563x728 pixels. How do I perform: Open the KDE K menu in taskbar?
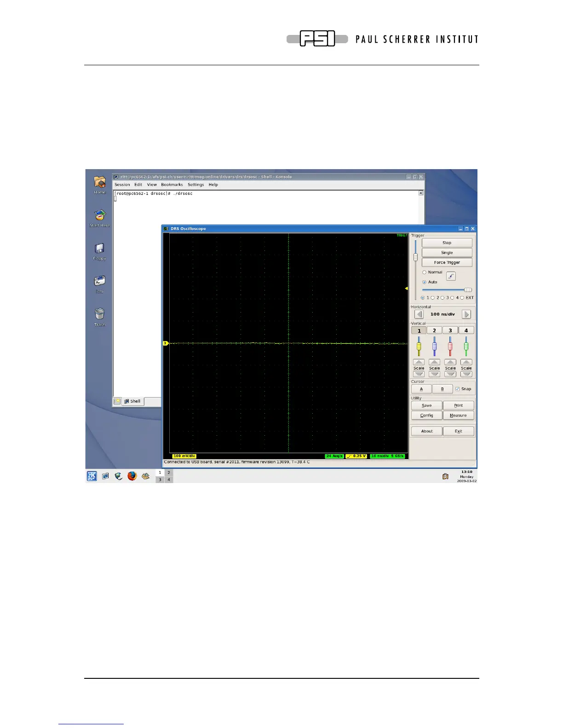[92, 476]
